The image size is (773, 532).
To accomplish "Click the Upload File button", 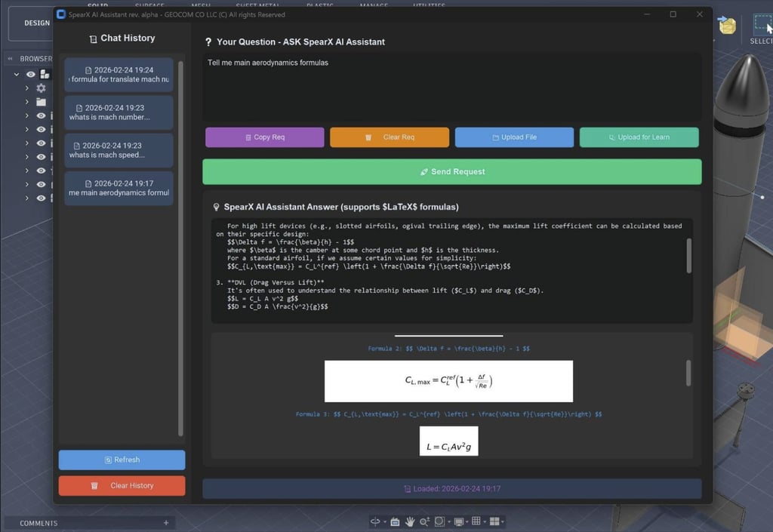I will (514, 137).
